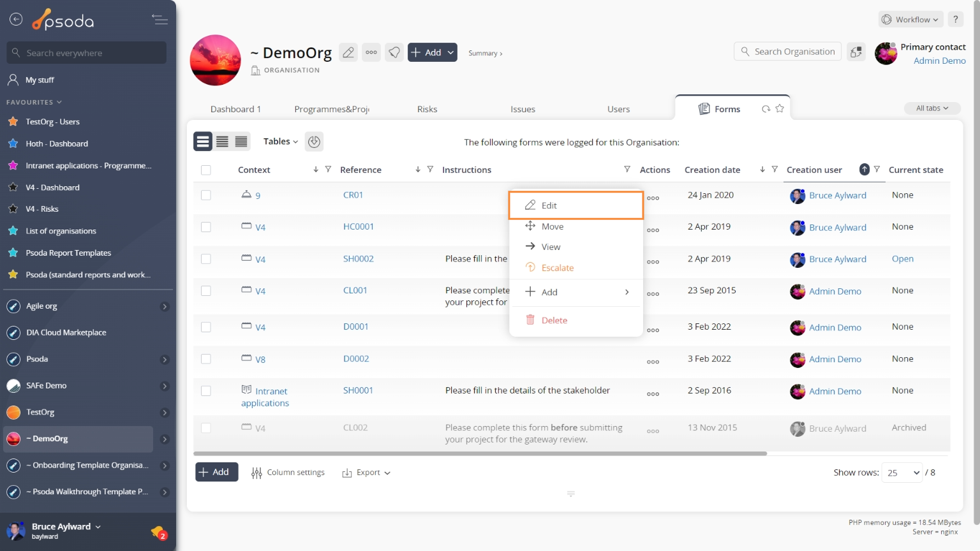Click the tag icon beside DemoOrg
Screen dimensions: 980x551
coord(394,52)
